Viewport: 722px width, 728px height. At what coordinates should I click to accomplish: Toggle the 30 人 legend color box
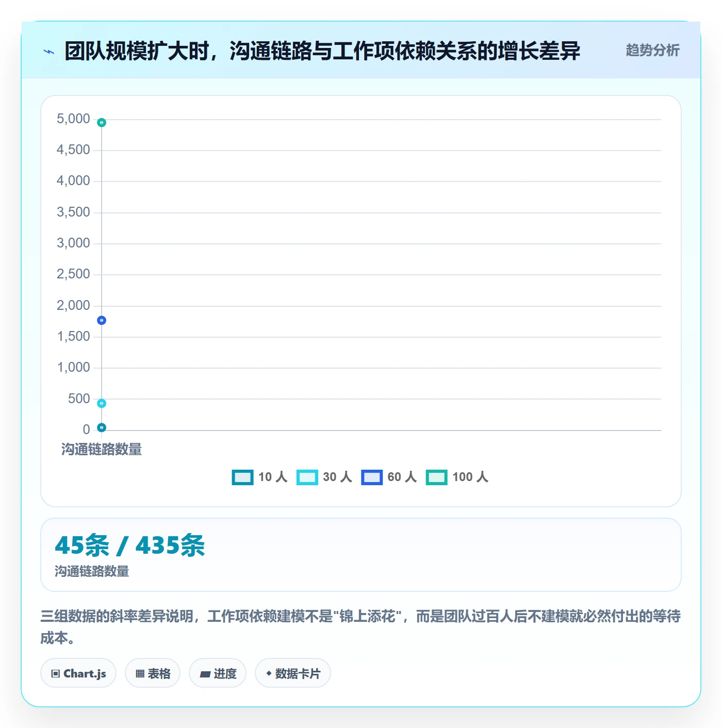pos(307,477)
